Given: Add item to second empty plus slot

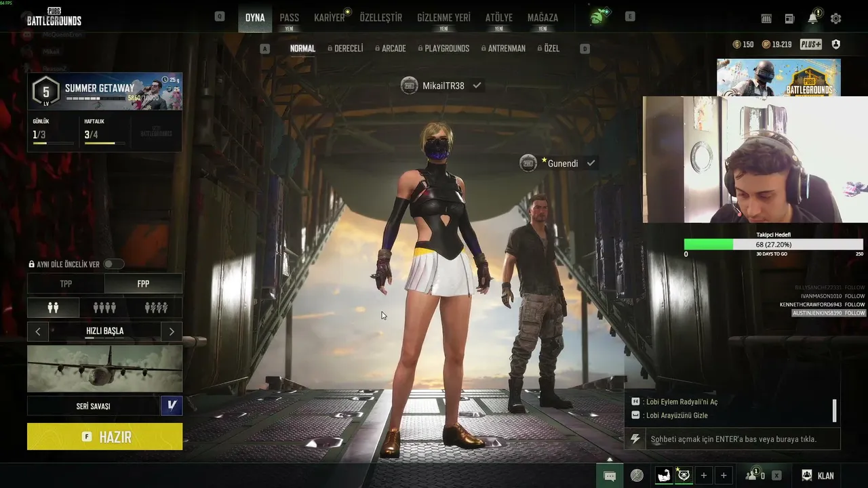Looking at the screenshot, I should point(724,476).
